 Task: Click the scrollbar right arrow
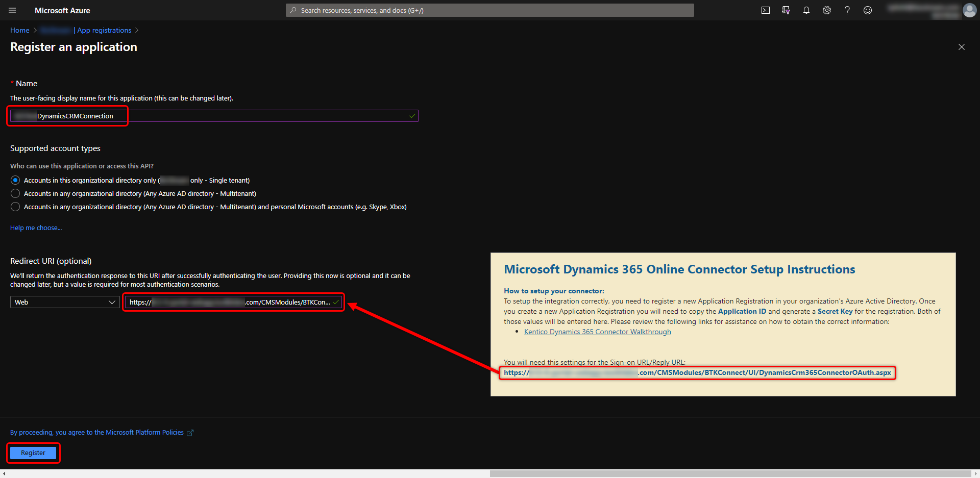(975, 474)
